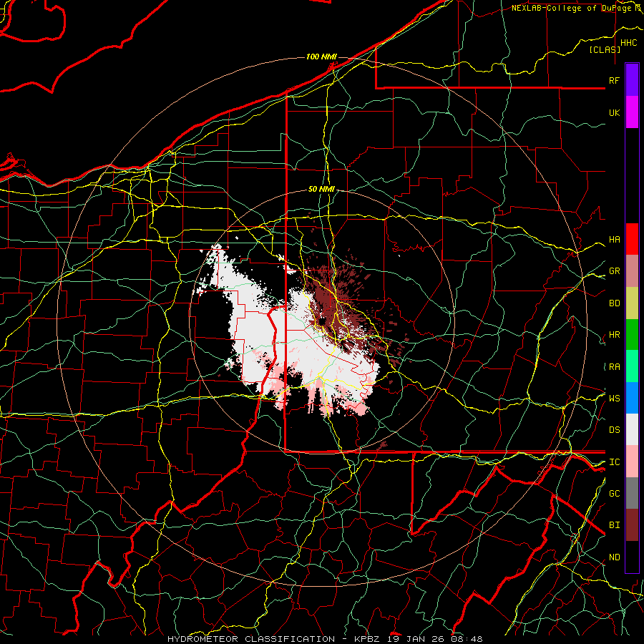Click the RF purple legend swatch
The width and height of the screenshot is (644, 644).
632,80
